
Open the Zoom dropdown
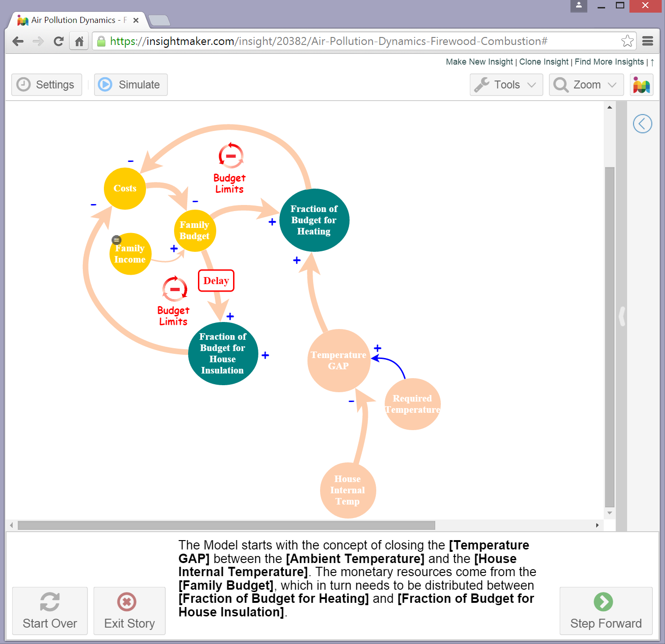[x=586, y=85]
